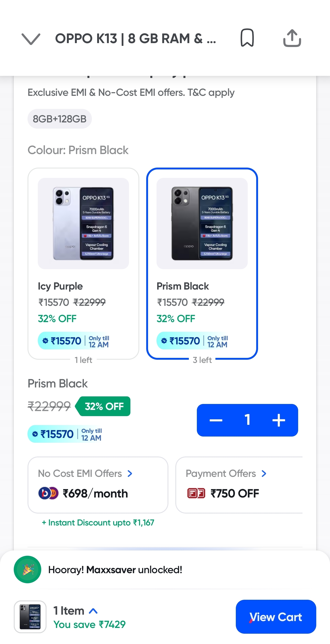Tap the cart item thumbnail at bottom left

pos(30,616)
